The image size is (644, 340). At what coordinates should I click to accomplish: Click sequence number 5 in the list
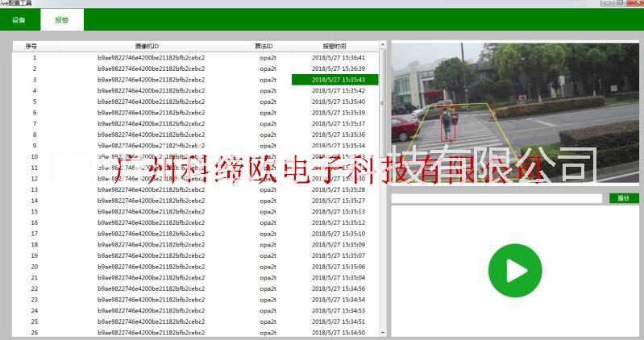coord(35,102)
